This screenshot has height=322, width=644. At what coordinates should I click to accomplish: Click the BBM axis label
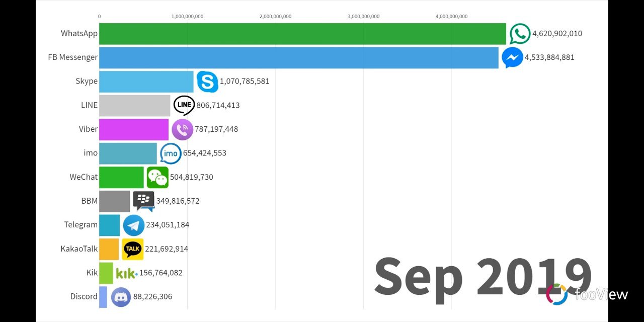pyautogui.click(x=89, y=201)
